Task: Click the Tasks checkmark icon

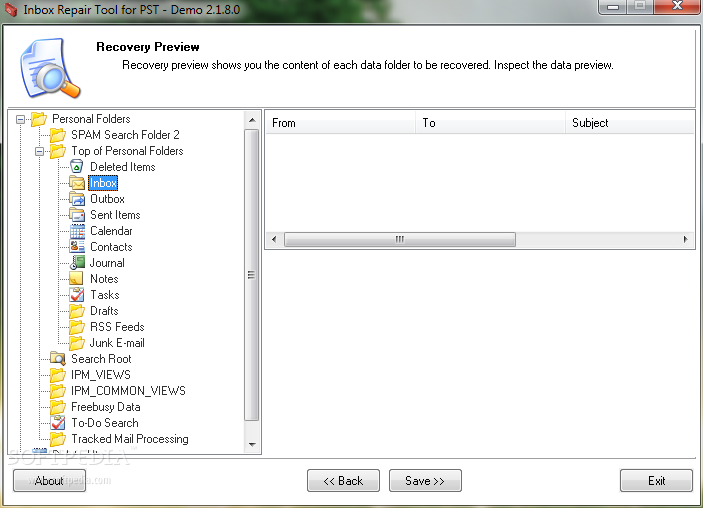Action: (77, 295)
